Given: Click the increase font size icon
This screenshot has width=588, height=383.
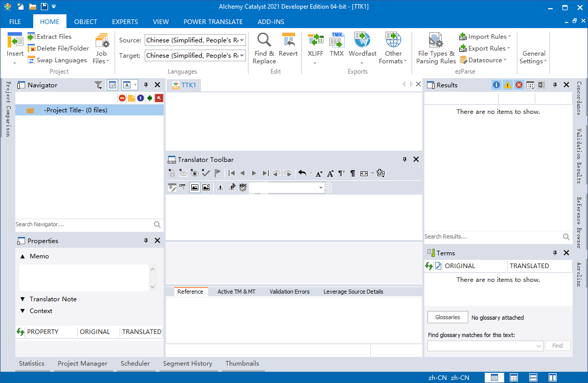Looking at the screenshot, I should [330, 173].
